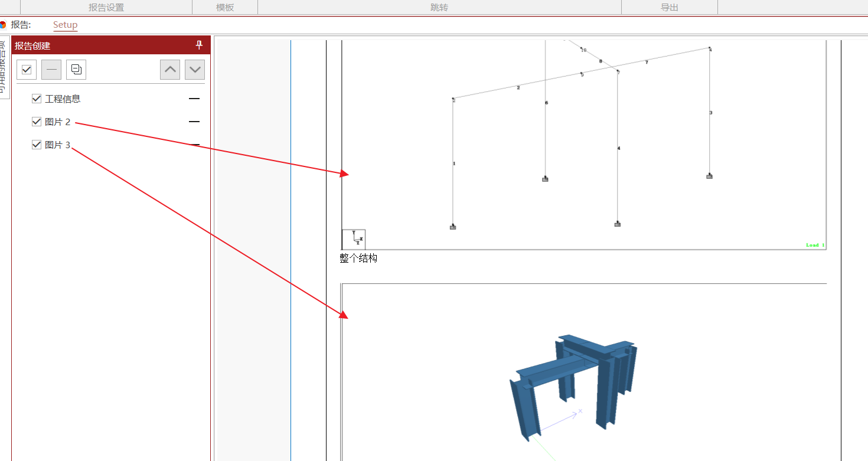Viewport: 868px width, 461px height.
Task: Click the 跳转 ribbon group label
Action: point(439,8)
